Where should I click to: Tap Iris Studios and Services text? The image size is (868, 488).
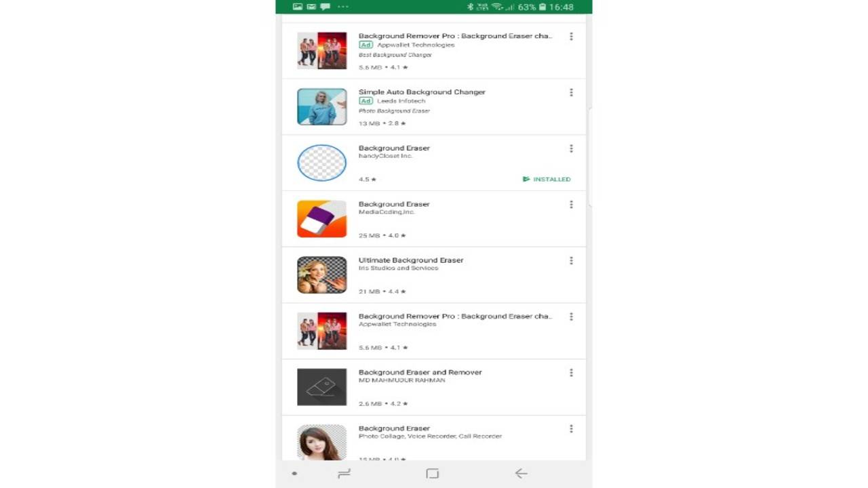399,268
